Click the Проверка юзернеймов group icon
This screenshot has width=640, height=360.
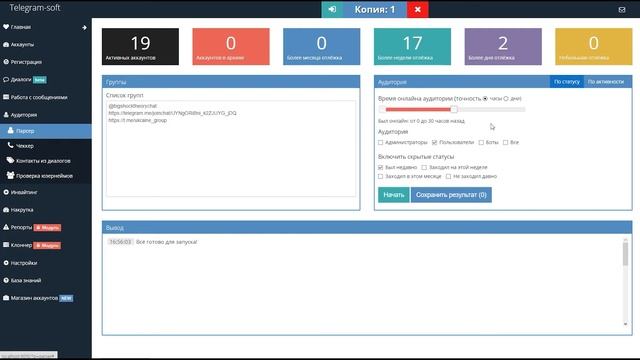tap(11, 176)
